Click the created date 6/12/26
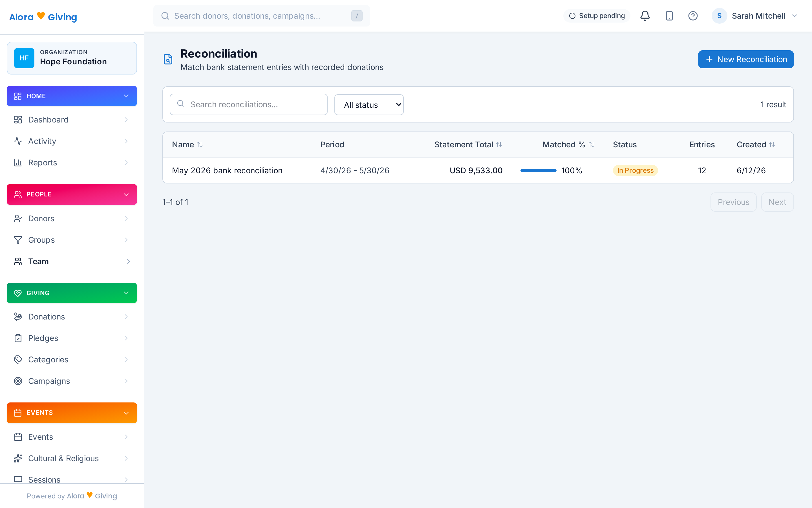 [751, 170]
